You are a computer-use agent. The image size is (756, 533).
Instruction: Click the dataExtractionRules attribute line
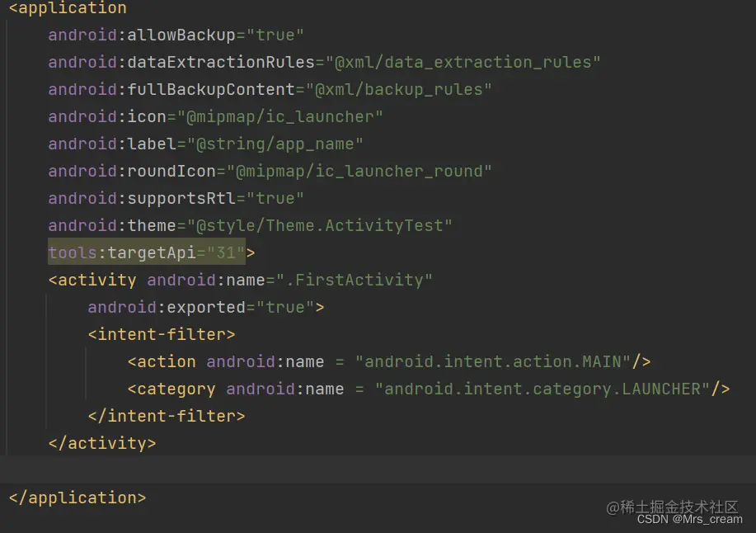(324, 62)
